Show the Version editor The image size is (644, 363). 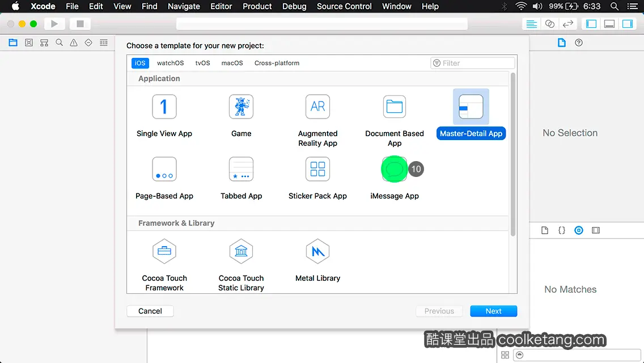click(x=567, y=24)
